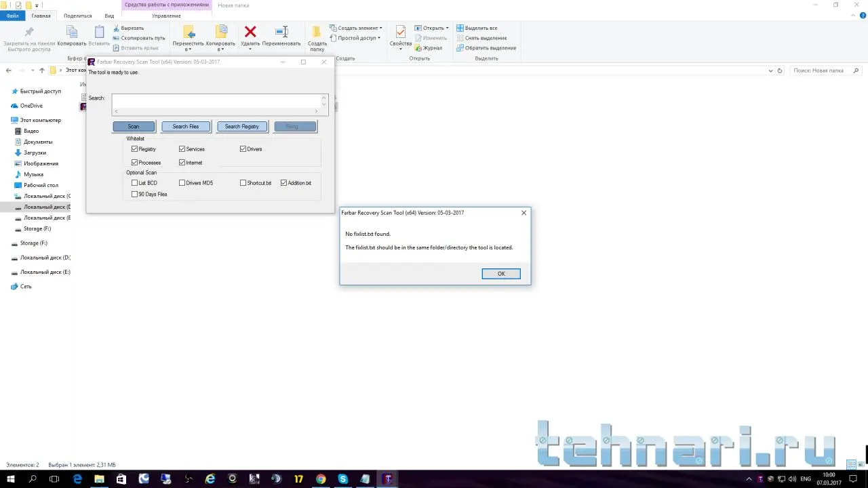Click OK in the fixlist error dialog

pyautogui.click(x=501, y=274)
